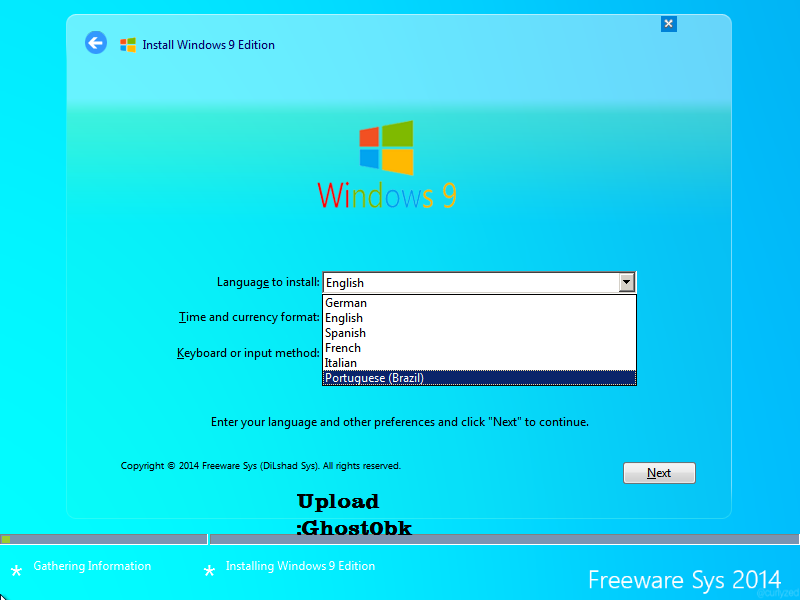800x600 pixels.
Task: Click the "Time and currency format:" label
Action: coord(249,317)
